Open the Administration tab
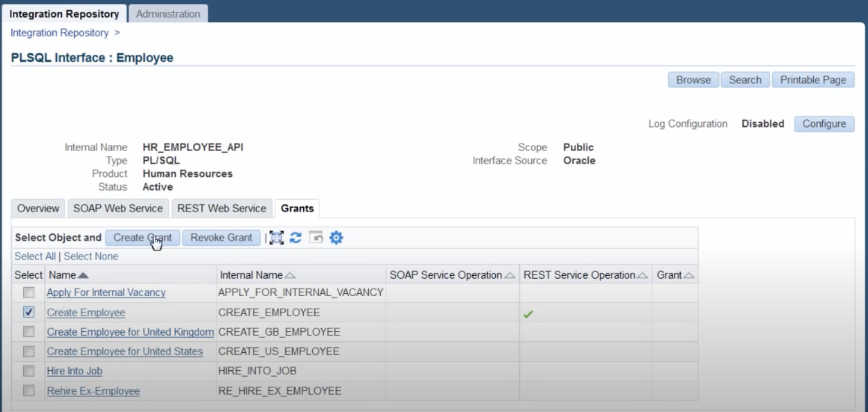The height and width of the screenshot is (412, 868). click(x=168, y=14)
